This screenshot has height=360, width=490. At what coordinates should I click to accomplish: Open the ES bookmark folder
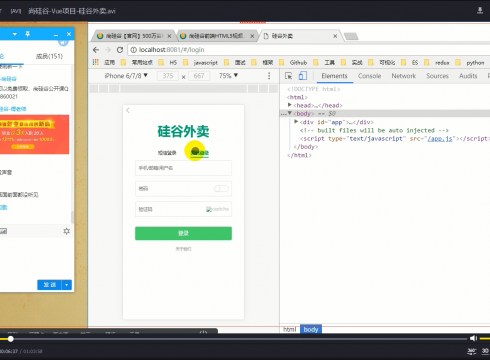point(410,62)
